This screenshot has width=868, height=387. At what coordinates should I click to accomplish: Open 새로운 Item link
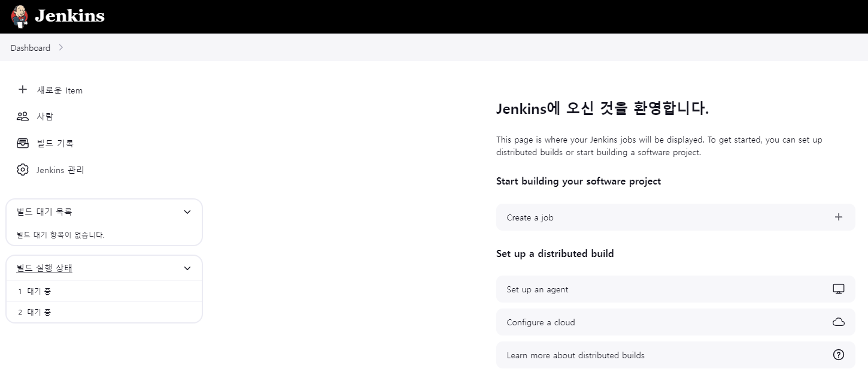coord(60,90)
